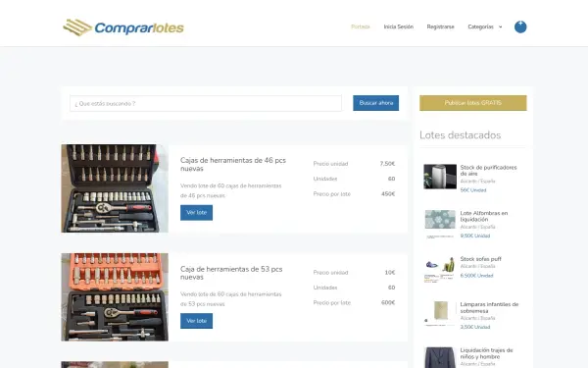The image size is (588, 368).
Task: Open the Portada menu item
Action: pos(361,26)
